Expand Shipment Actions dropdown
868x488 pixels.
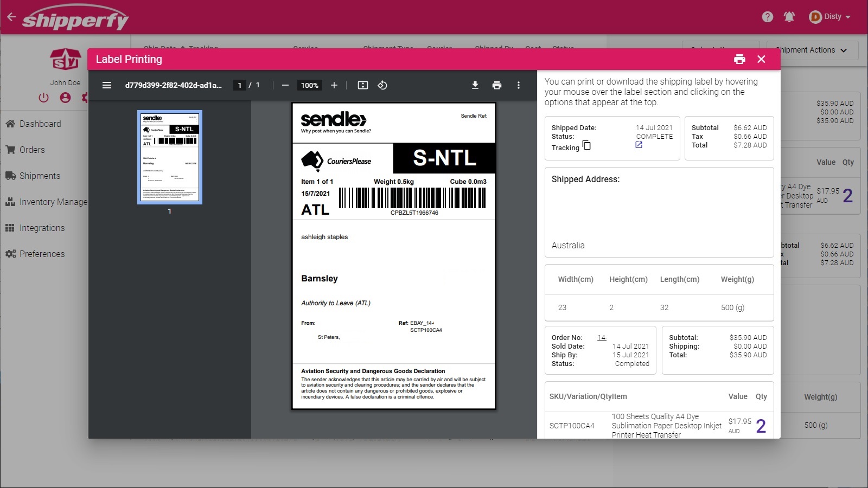pyautogui.click(x=812, y=50)
